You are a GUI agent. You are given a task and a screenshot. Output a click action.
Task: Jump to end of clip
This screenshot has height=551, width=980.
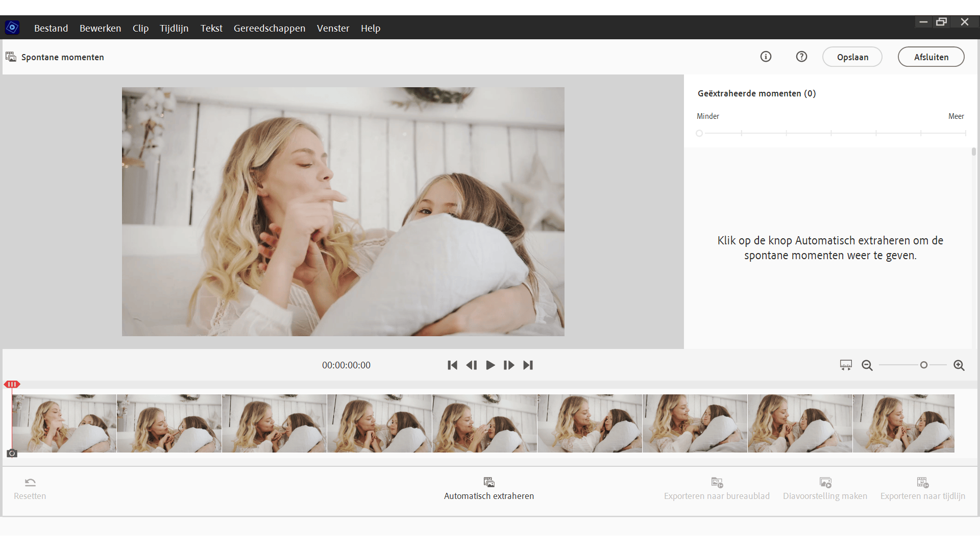tap(528, 365)
